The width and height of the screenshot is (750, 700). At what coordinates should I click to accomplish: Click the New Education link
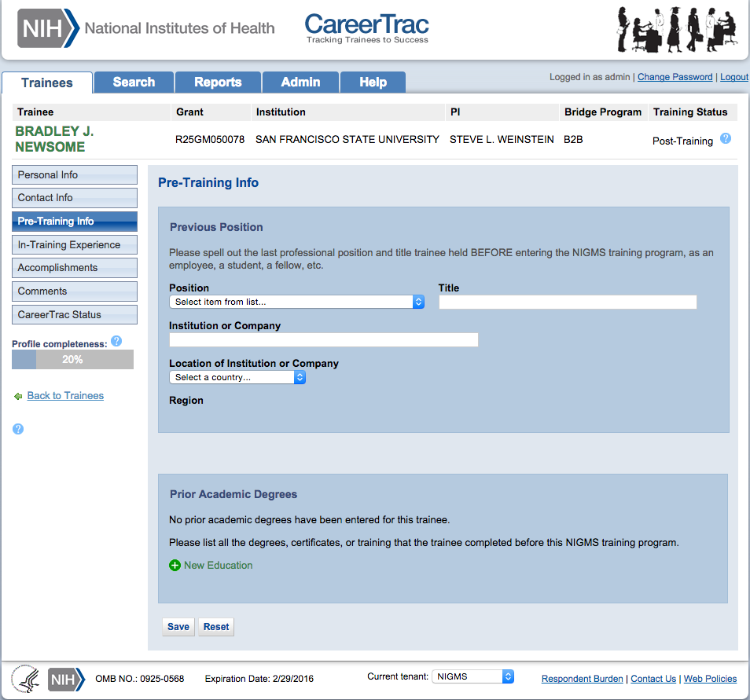pos(218,565)
